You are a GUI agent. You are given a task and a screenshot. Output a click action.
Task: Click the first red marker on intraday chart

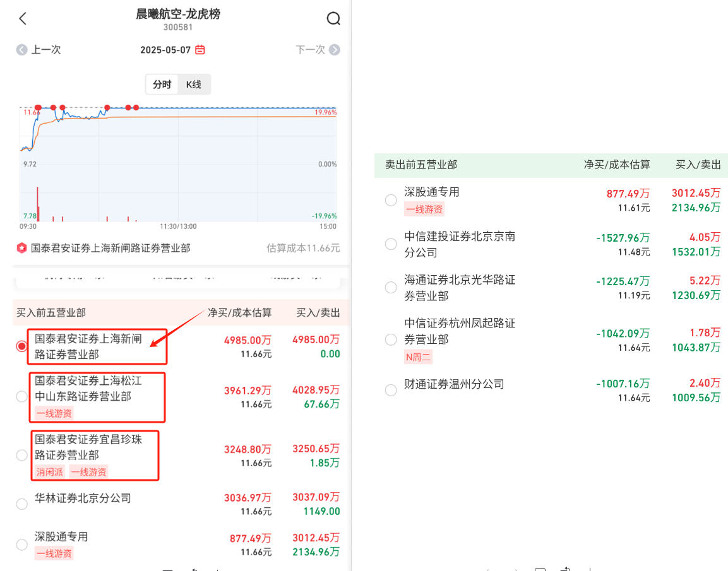click(x=38, y=108)
